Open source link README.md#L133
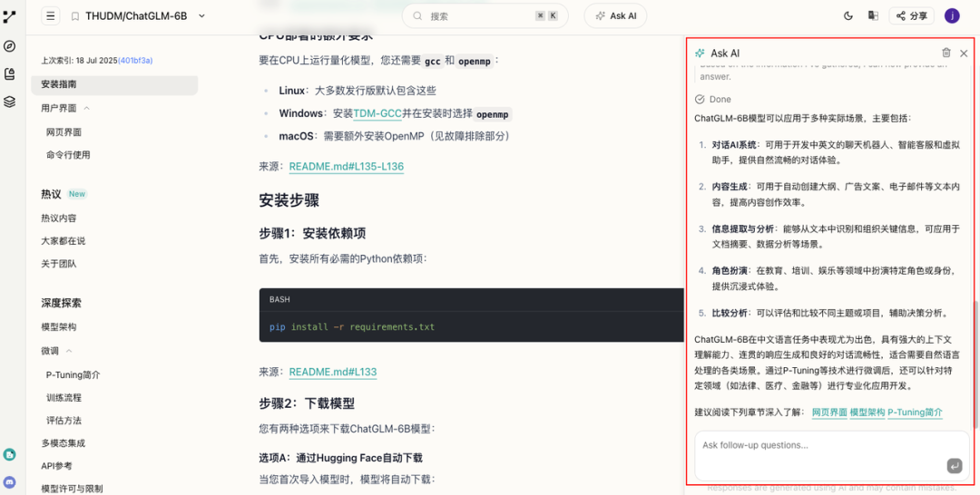This screenshot has width=980, height=495. [333, 372]
